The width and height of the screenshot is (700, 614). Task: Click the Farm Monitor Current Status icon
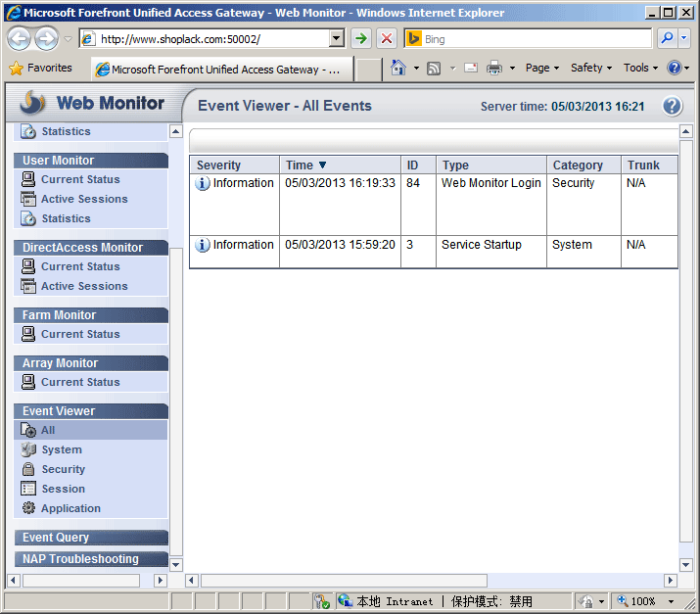pos(28,334)
